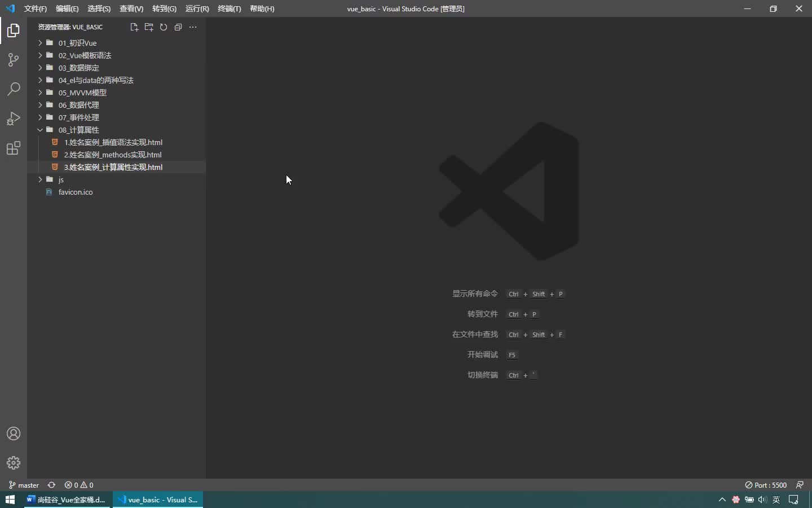Click Port : 5500 live server status
Screen dimensions: 812x508
coord(766,485)
